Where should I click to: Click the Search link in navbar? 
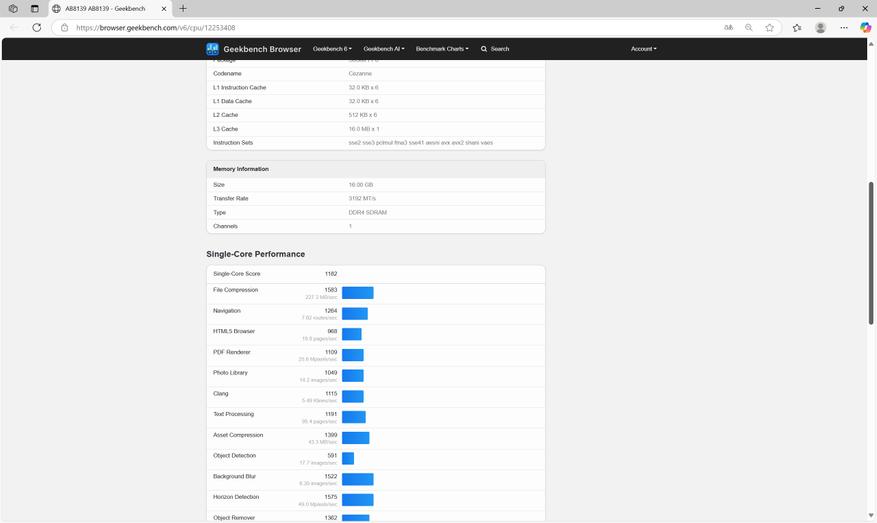(x=495, y=49)
